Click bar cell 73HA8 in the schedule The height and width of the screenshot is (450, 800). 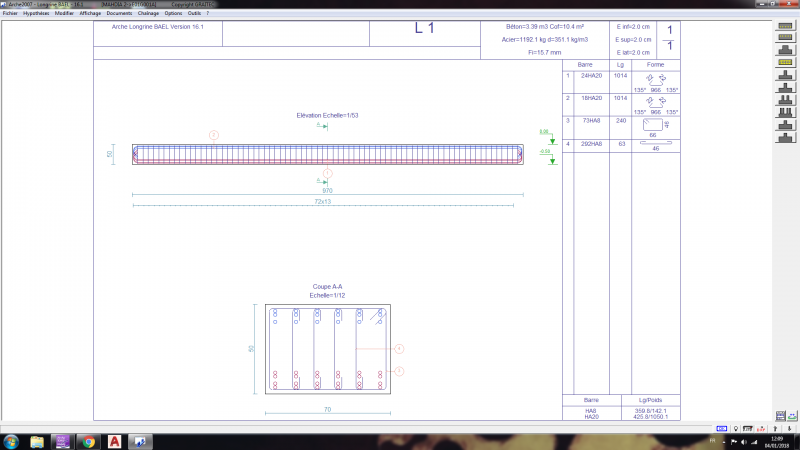591,120
